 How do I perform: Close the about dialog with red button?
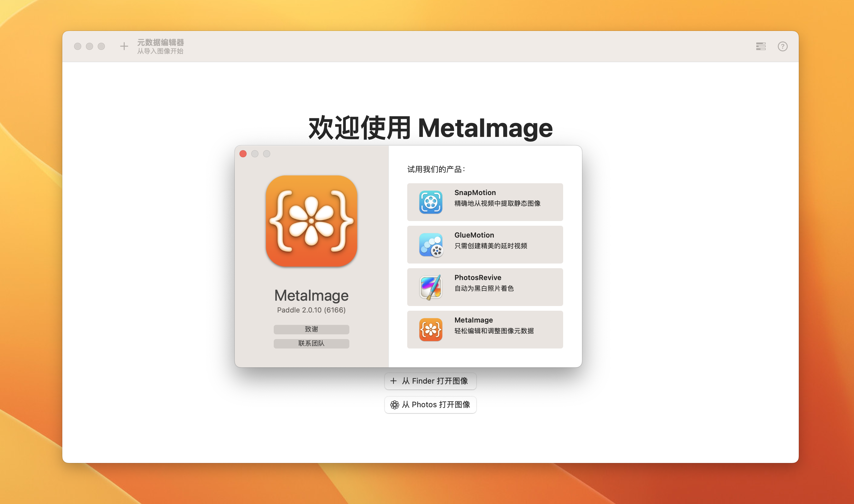[243, 154]
